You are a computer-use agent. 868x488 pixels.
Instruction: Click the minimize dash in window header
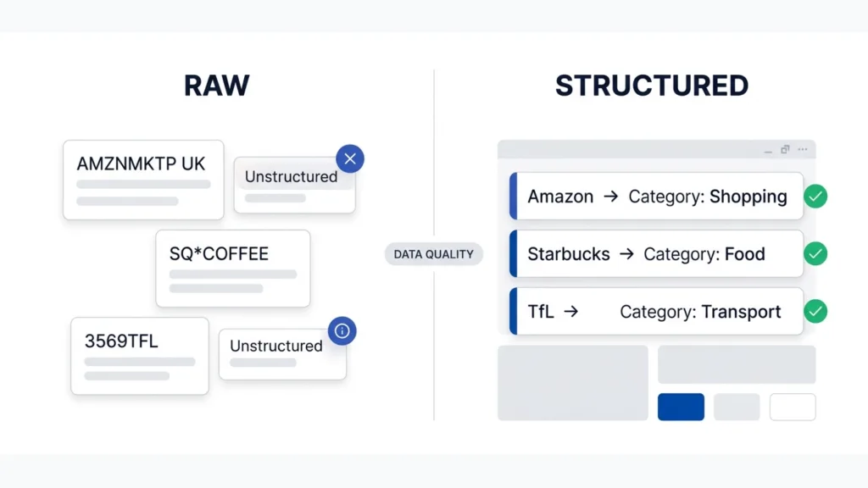768,151
